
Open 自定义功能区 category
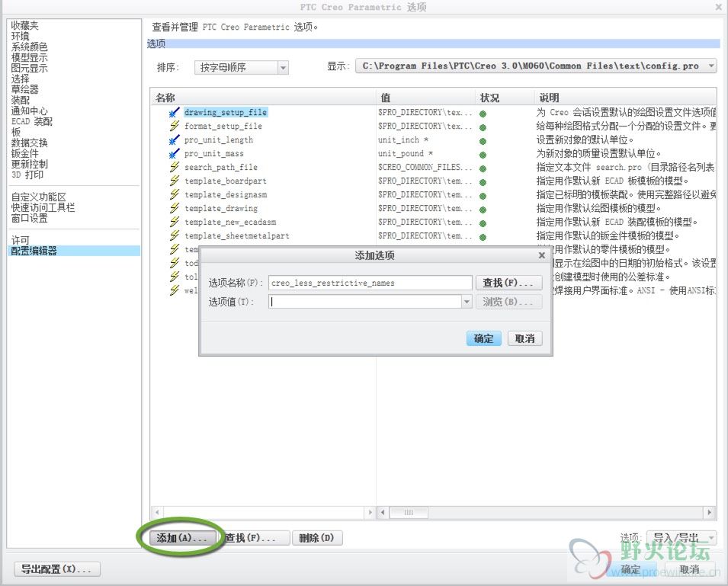39,197
